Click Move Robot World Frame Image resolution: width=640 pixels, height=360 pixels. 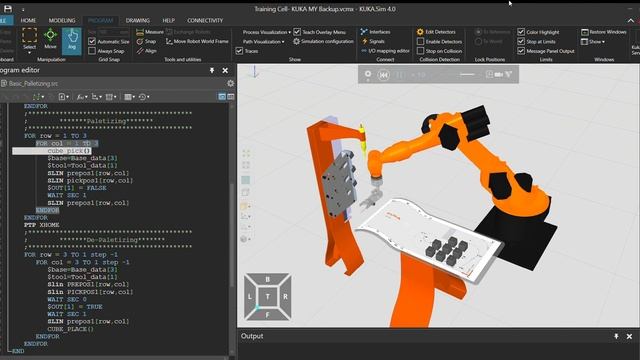[197, 41]
